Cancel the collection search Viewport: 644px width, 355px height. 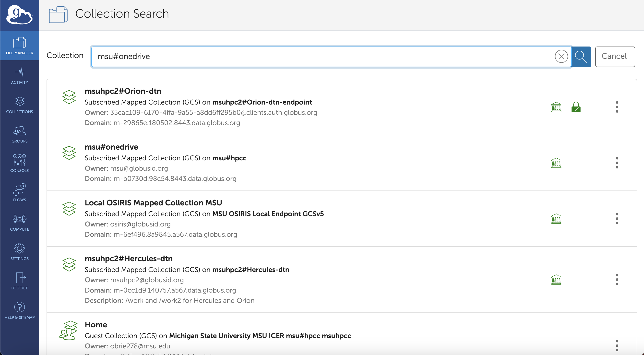click(x=615, y=57)
